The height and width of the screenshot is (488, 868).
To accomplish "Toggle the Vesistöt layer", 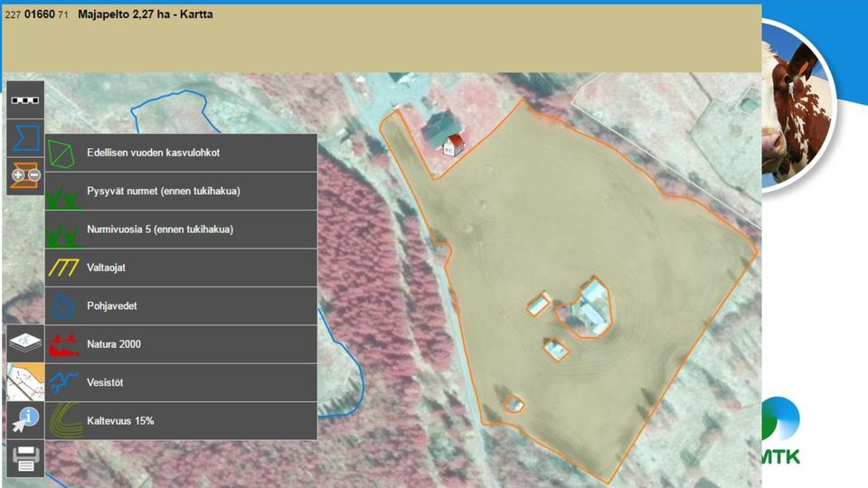I will [181, 382].
